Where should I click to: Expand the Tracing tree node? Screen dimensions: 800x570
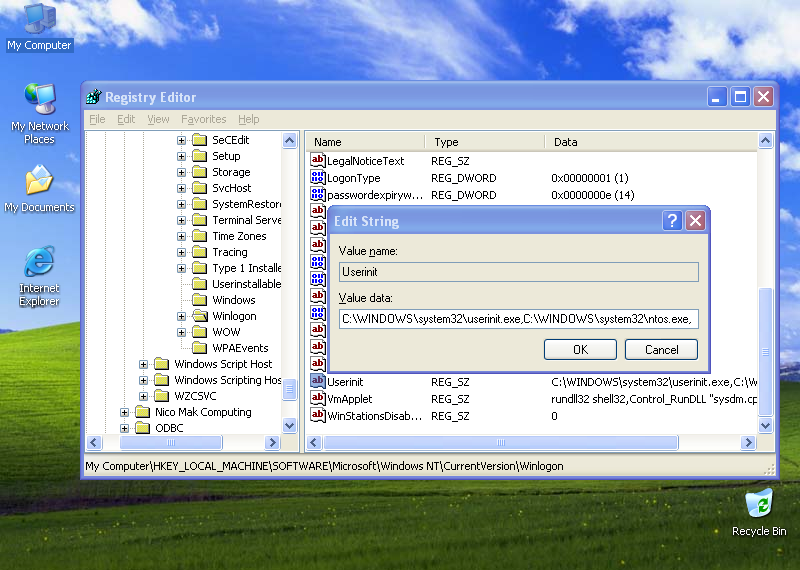(181, 252)
